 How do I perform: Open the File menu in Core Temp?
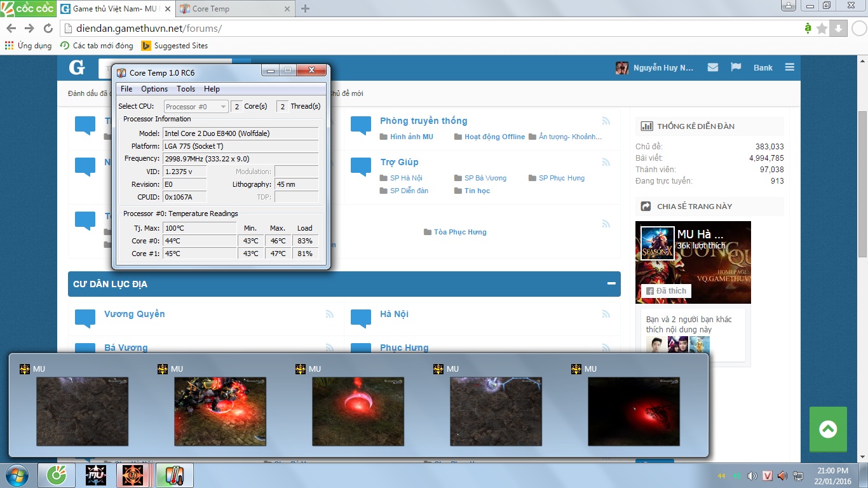tap(126, 89)
